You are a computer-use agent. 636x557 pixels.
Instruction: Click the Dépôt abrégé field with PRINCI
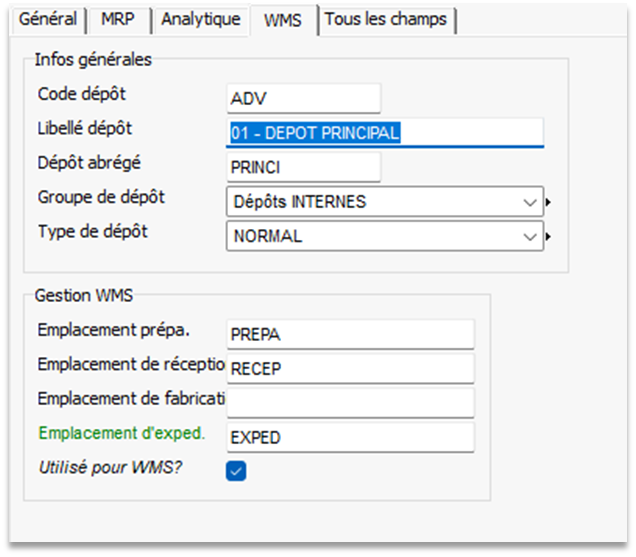coord(303,167)
